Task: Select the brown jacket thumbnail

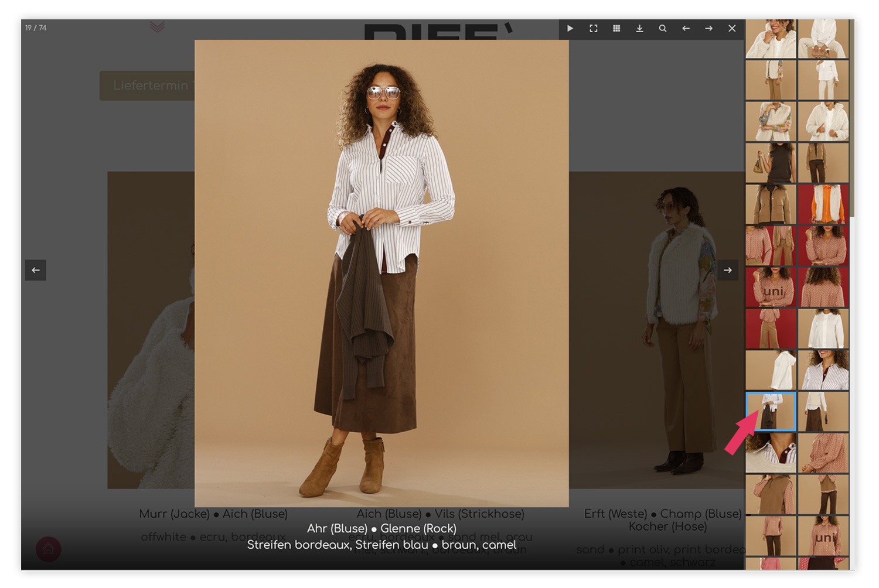Action: pos(771,204)
